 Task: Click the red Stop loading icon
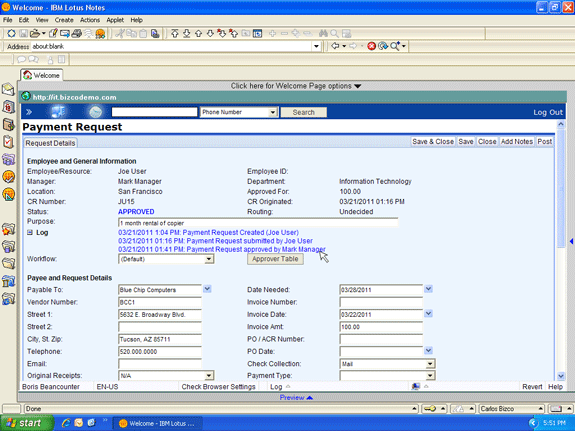click(371, 46)
